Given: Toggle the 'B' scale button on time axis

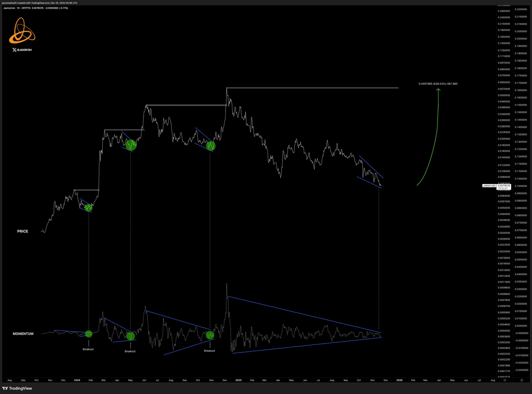Looking at the screenshot, I should point(521,380).
